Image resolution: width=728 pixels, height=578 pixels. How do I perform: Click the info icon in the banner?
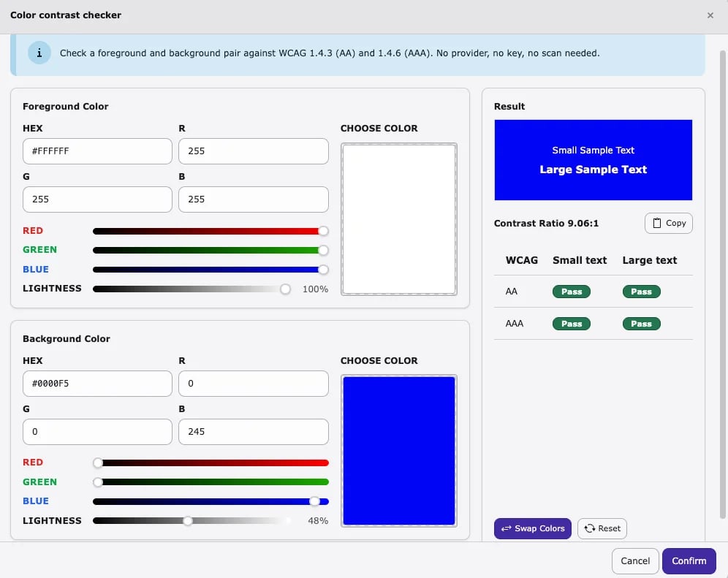point(39,53)
